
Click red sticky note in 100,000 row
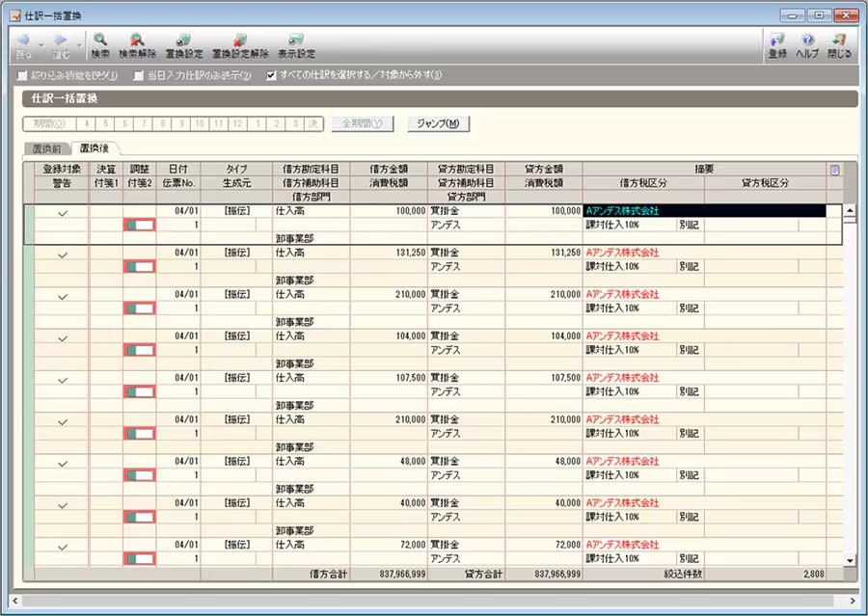click(140, 225)
